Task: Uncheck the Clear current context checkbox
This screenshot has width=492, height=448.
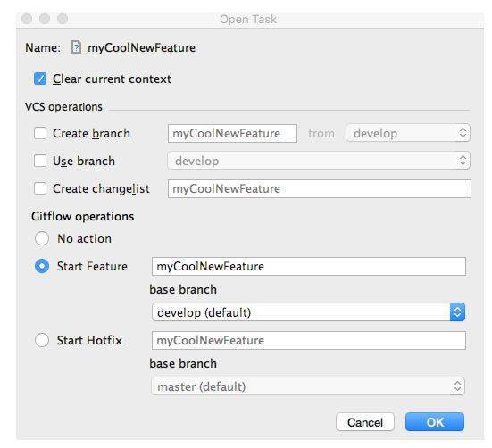Action: pos(40,79)
